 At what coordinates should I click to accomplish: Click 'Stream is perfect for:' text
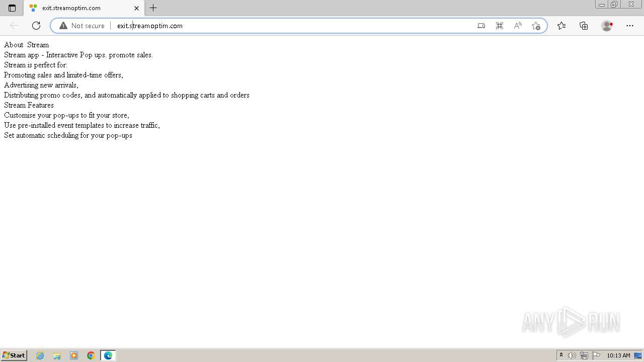coord(36,65)
